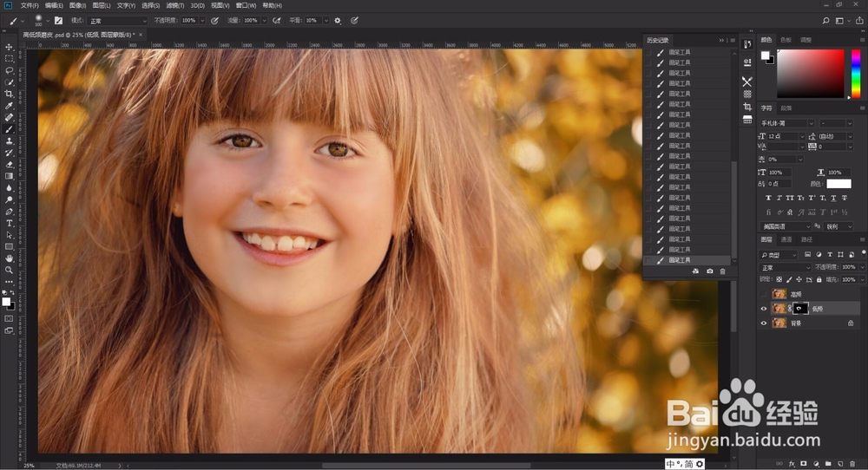Pick a color in the Color panel field
868x470 pixels.
click(x=811, y=74)
